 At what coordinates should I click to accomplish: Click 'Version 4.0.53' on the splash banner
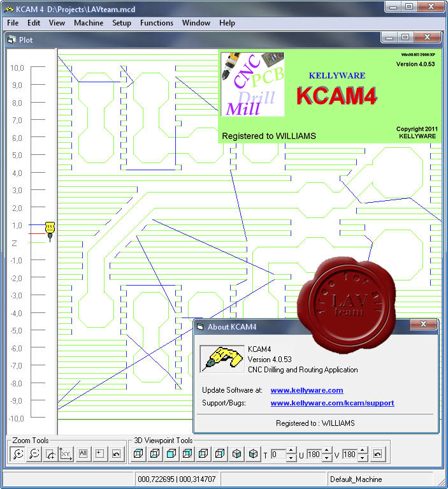[415, 64]
